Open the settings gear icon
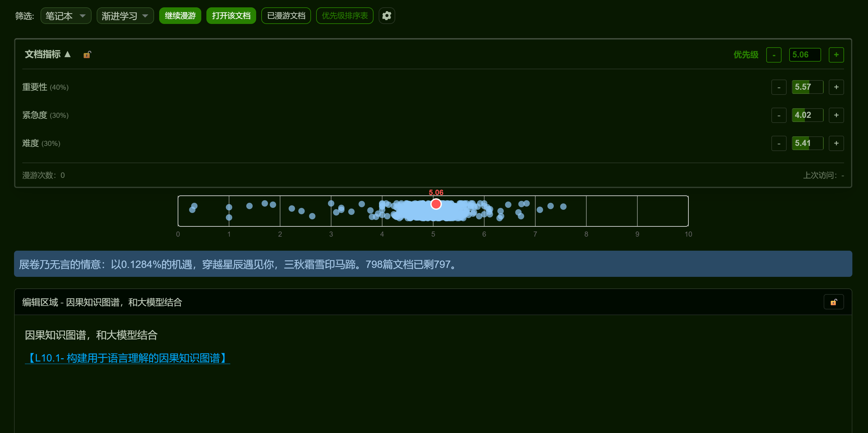Image resolution: width=868 pixels, height=433 pixels. pos(387,16)
